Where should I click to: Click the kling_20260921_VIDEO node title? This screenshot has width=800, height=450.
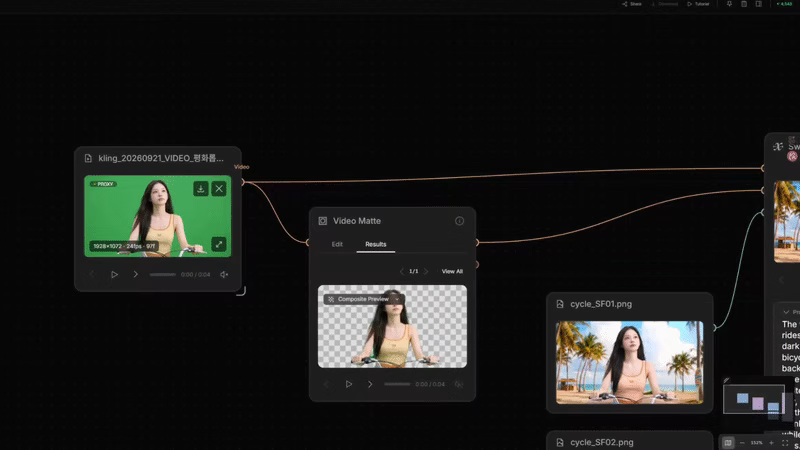tap(161, 158)
